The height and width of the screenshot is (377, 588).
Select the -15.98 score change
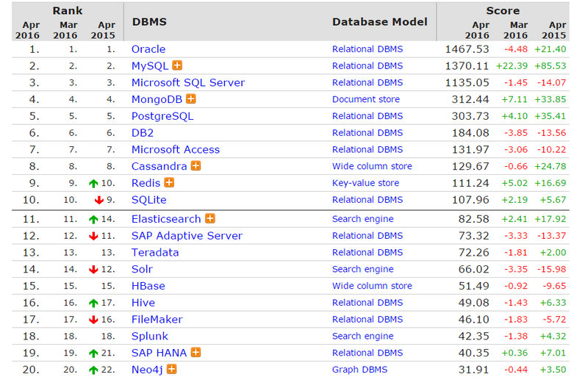pos(551,270)
